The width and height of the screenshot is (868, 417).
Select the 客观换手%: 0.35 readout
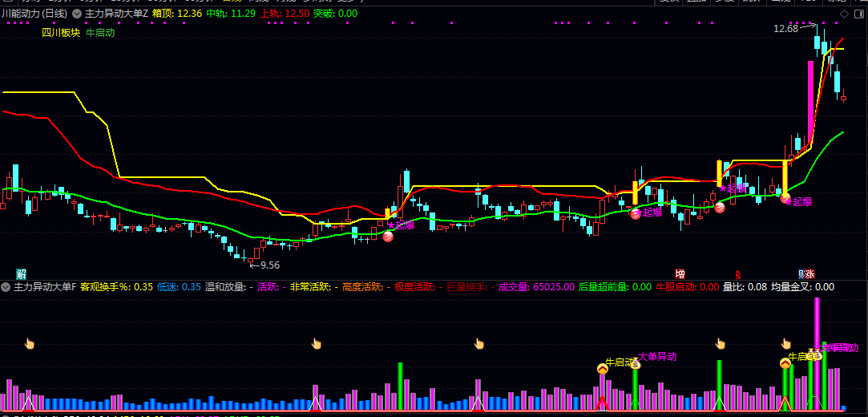(x=116, y=287)
